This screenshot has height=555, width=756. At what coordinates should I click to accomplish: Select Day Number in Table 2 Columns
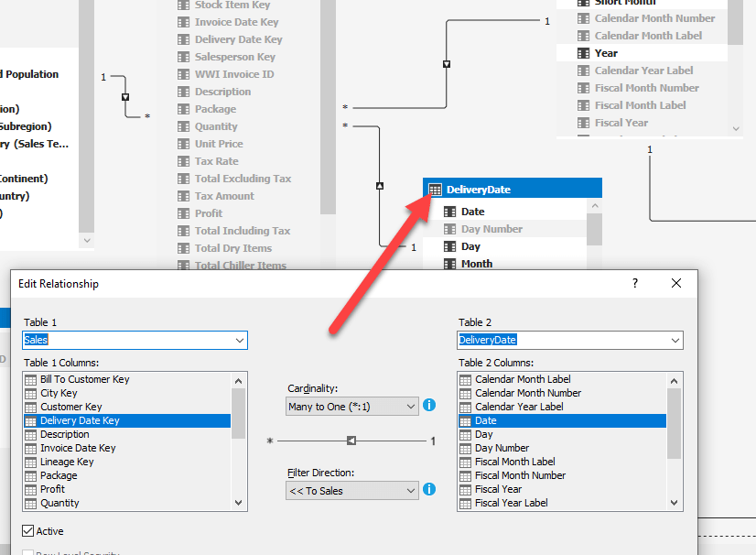click(562, 448)
